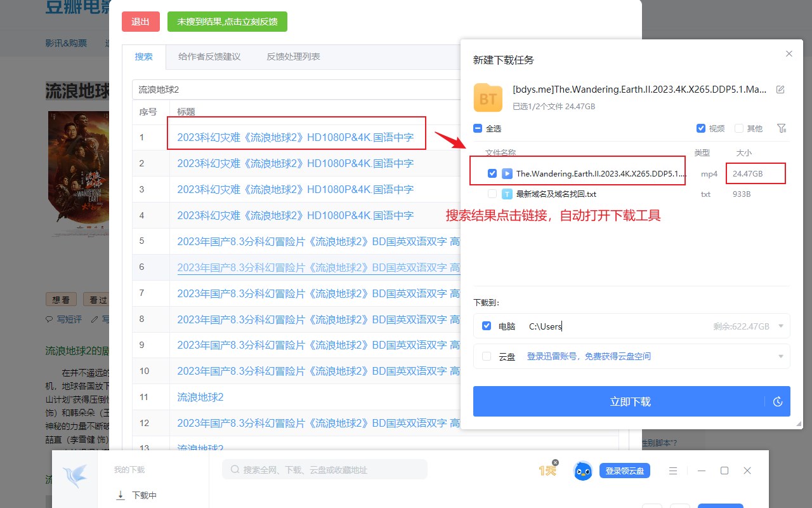This screenshot has width=812, height=508.
Task: Expand the 云盘 dropdown arrow
Action: click(x=781, y=357)
